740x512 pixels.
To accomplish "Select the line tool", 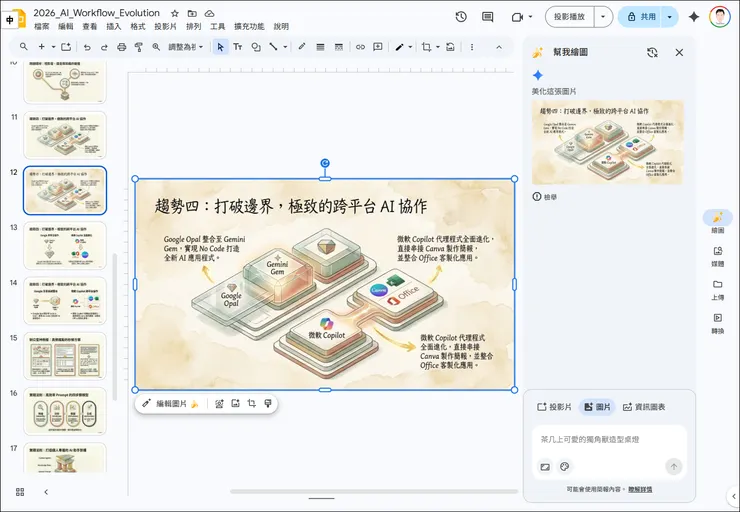I will (273, 47).
